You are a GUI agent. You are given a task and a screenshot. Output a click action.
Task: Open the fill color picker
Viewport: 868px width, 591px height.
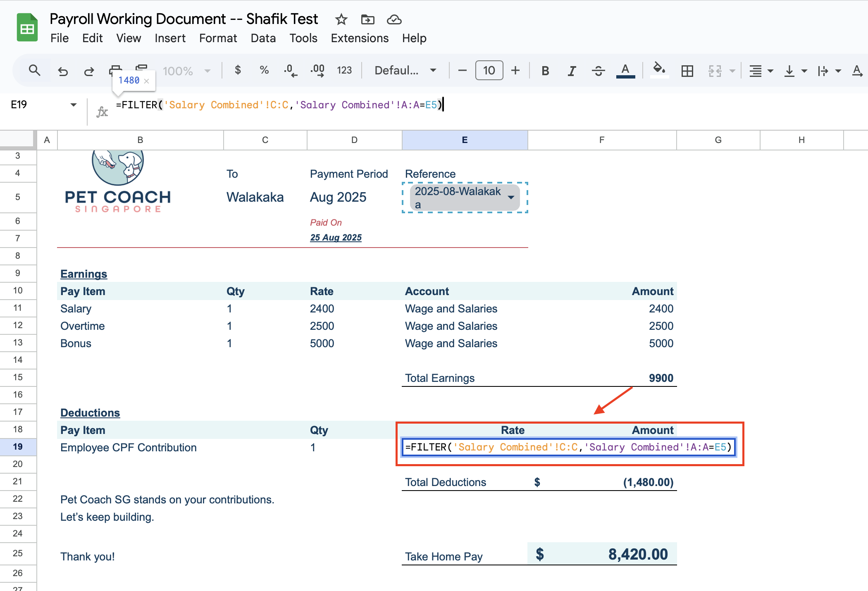pyautogui.click(x=659, y=69)
